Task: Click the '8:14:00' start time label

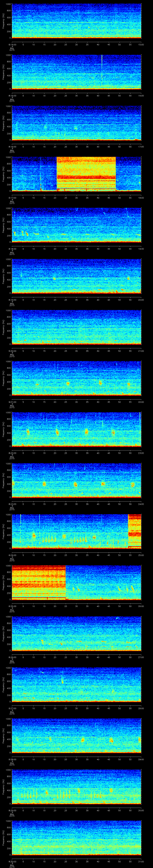Action: [x=12, y=44]
